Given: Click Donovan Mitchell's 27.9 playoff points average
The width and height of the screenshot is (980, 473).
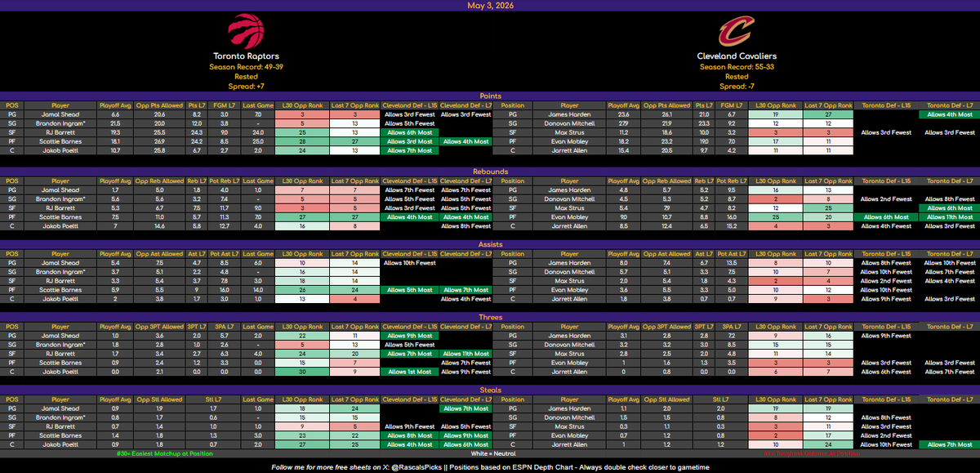Looking at the screenshot, I should [622, 123].
